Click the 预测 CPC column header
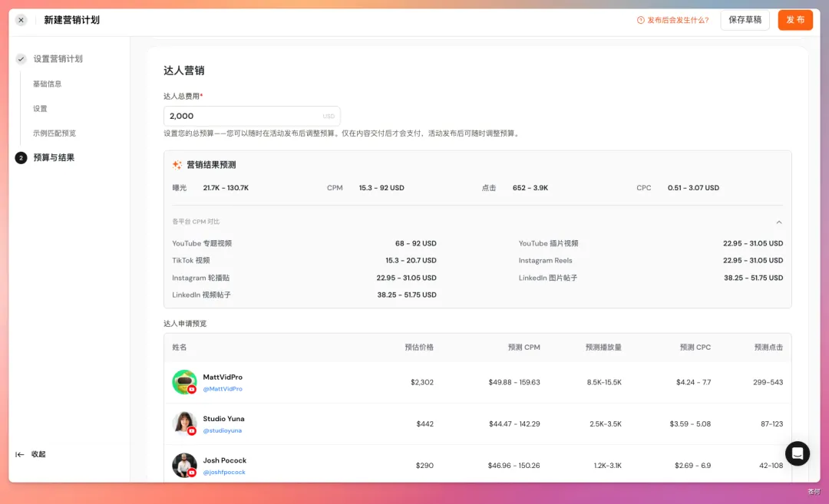The height and width of the screenshot is (504, 829). click(695, 347)
